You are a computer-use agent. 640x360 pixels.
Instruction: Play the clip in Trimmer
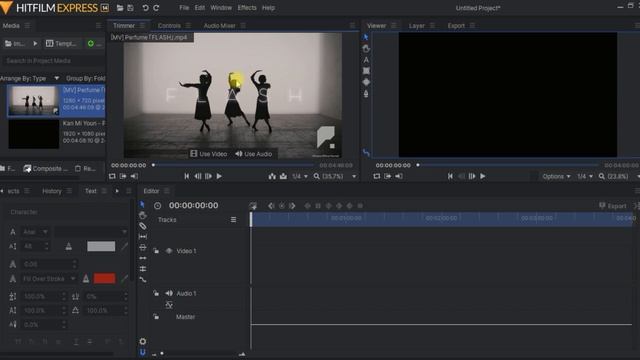click(219, 176)
